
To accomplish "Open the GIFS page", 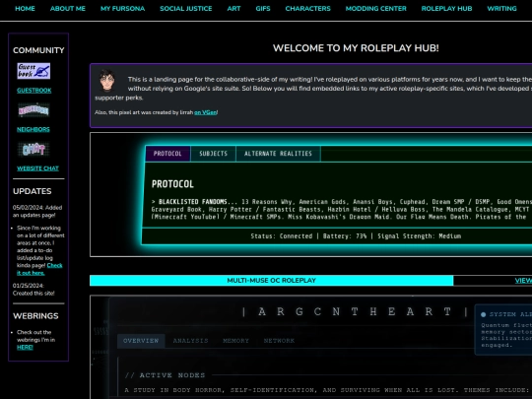I will tap(263, 9).
